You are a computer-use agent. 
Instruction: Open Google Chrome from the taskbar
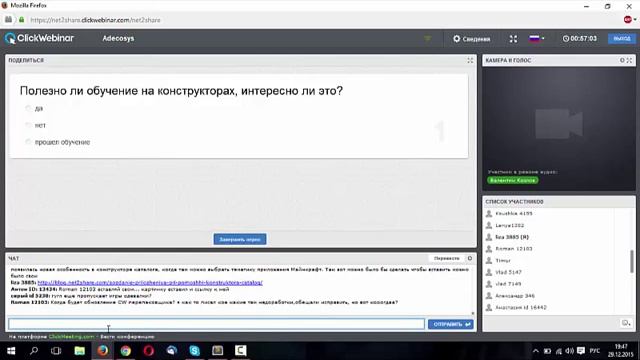[x=125, y=351]
